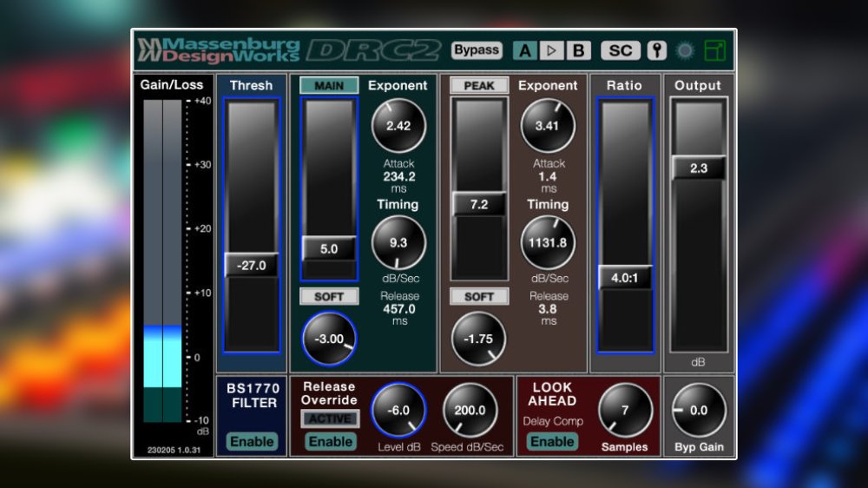
Task: Click Release Override Level knob at -6.0
Action: (398, 411)
